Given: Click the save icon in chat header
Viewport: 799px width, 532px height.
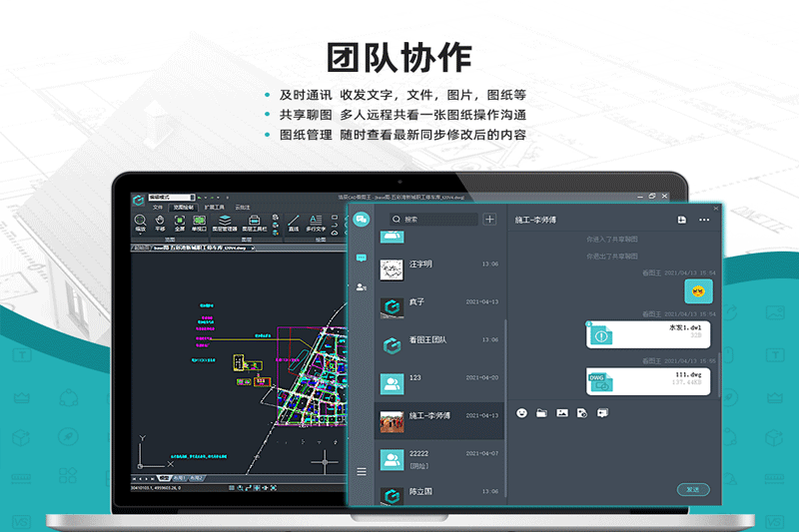Looking at the screenshot, I should [x=681, y=220].
